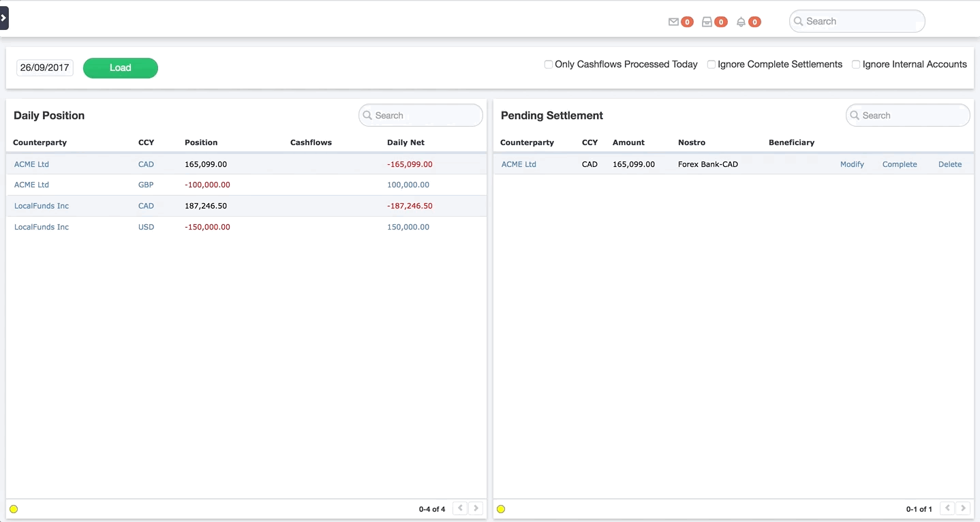Click CAD currency in ACME Ltd position row
Image resolution: width=980 pixels, height=522 pixels.
(x=146, y=164)
